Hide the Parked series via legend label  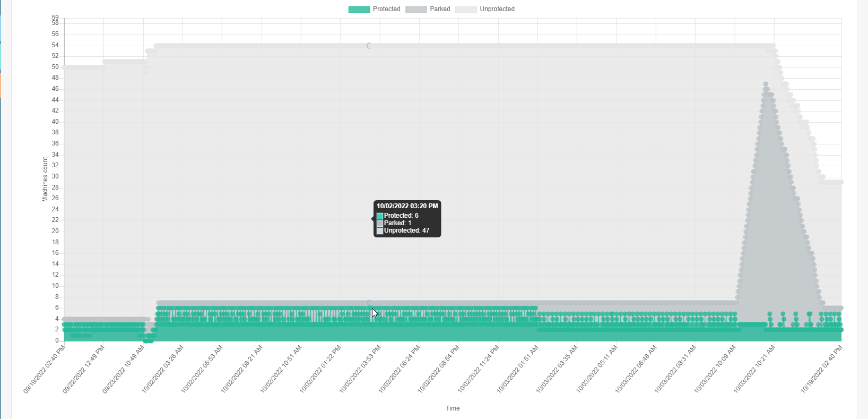[440, 9]
